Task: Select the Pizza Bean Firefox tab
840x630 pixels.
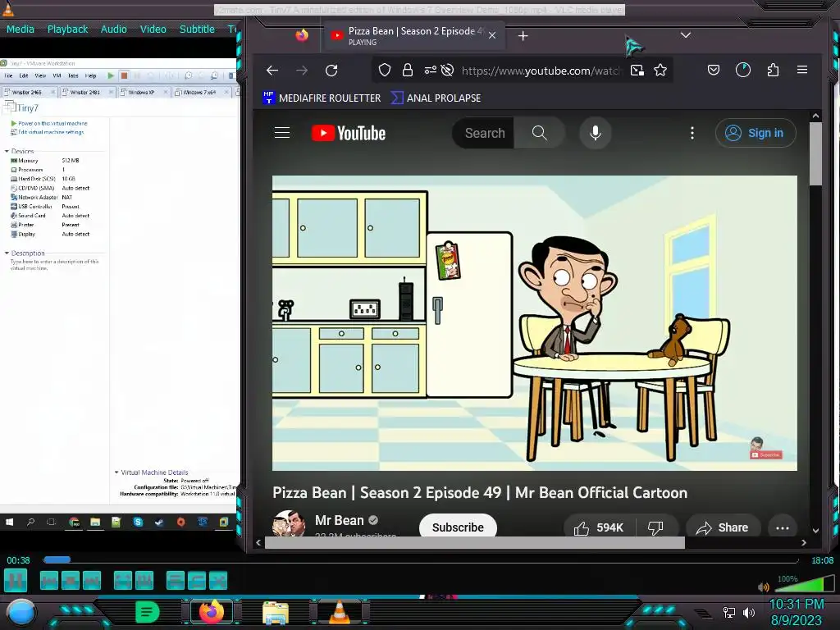Action: (413, 36)
